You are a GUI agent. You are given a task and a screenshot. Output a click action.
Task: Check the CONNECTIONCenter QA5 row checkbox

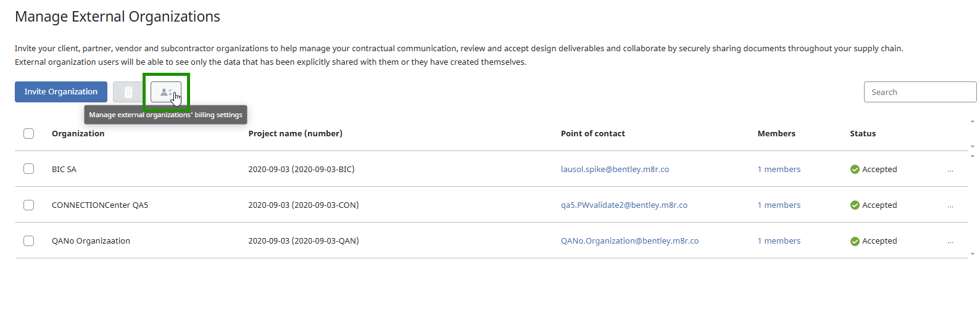[29, 205]
